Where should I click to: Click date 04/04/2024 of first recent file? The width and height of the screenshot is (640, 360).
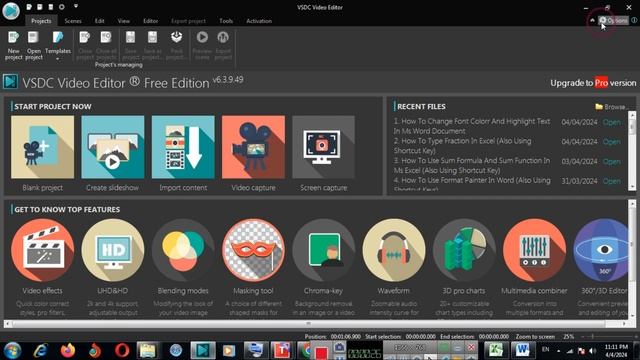579,122
